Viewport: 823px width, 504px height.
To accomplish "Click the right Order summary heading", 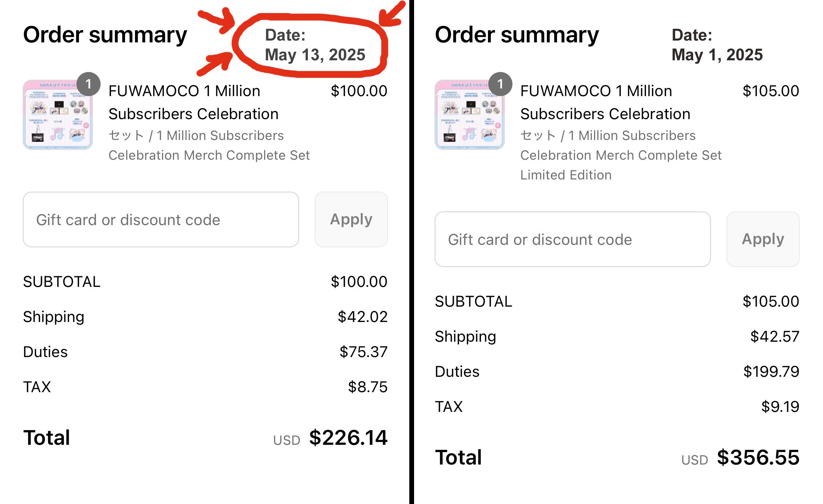I will click(x=516, y=35).
